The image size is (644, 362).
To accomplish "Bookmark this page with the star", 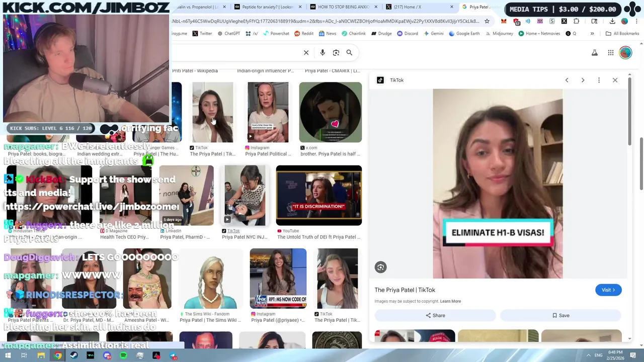I will 487,21.
